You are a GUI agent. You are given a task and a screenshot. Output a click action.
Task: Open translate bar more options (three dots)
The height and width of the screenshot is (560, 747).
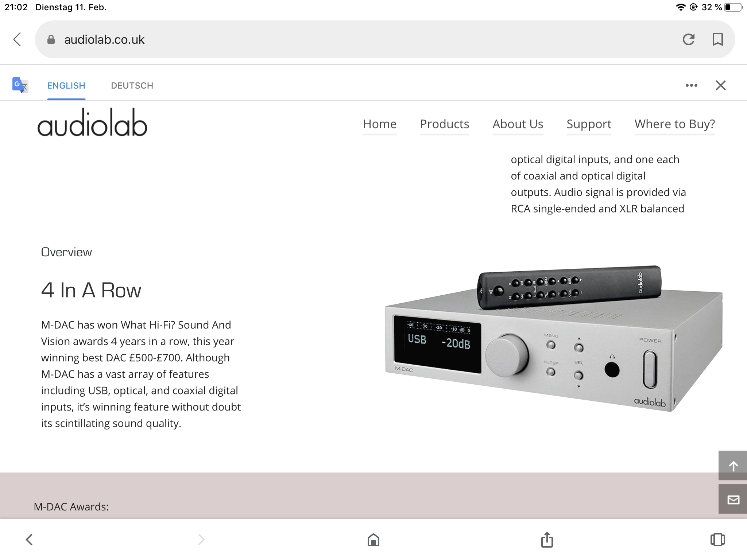pyautogui.click(x=692, y=85)
